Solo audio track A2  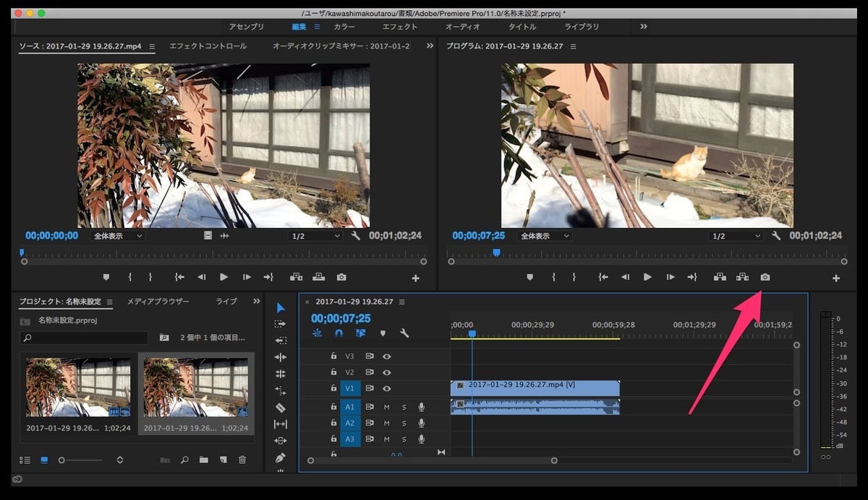pos(404,423)
